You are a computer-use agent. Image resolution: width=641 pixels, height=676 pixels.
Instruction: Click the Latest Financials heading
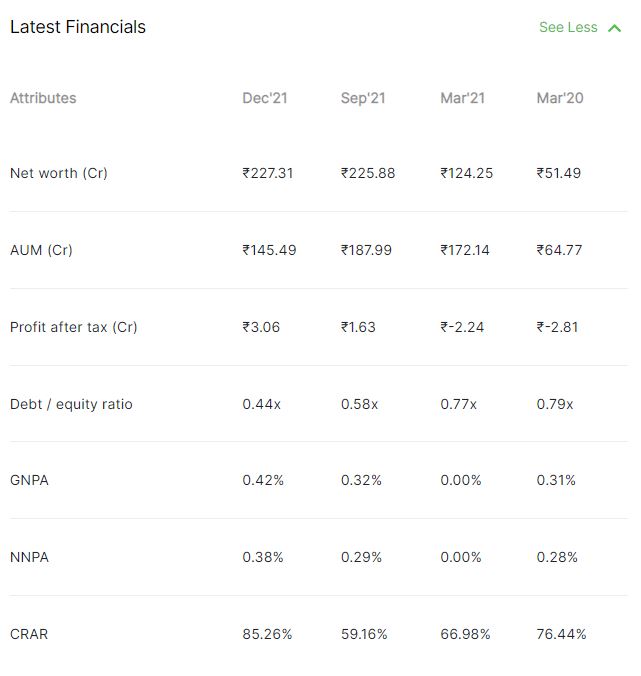coord(78,27)
